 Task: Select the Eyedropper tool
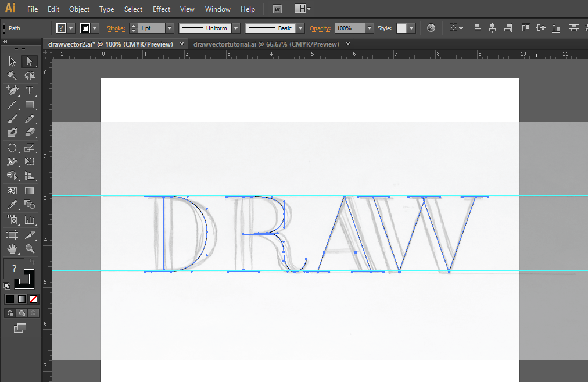pyautogui.click(x=12, y=205)
